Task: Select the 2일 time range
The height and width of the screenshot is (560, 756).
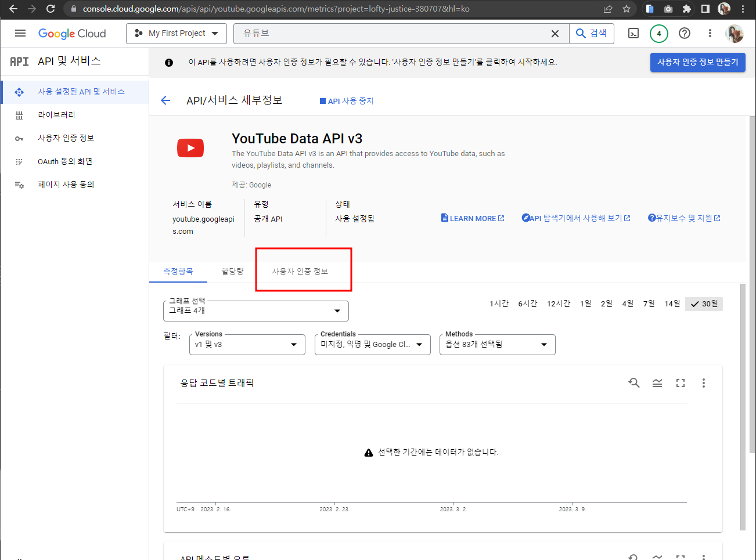Action: point(607,304)
